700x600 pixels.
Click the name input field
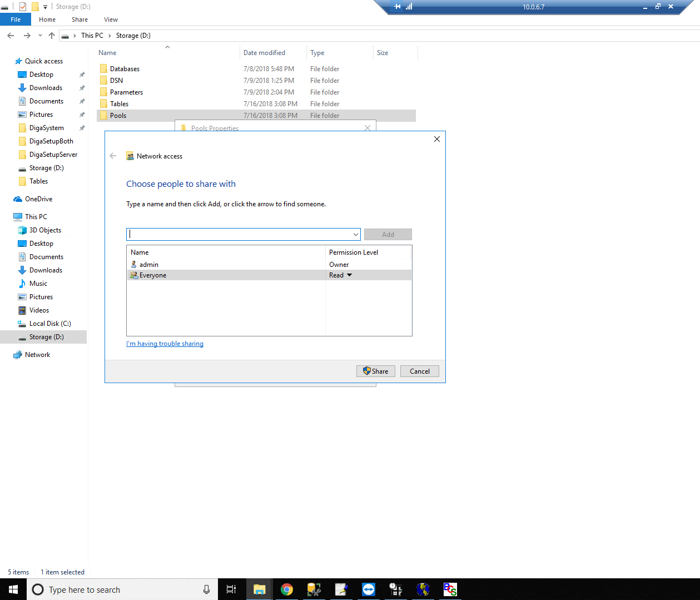(239, 235)
